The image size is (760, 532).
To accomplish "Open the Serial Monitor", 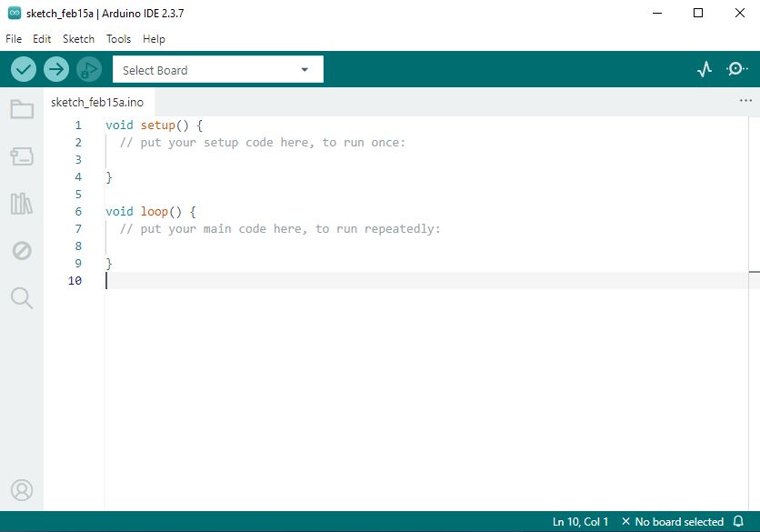I will 737,68.
